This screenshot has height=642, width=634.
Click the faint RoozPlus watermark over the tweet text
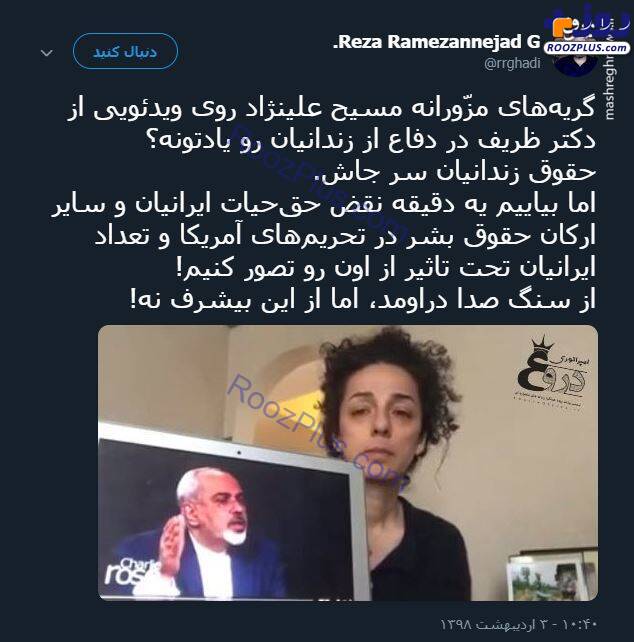coord(319,184)
